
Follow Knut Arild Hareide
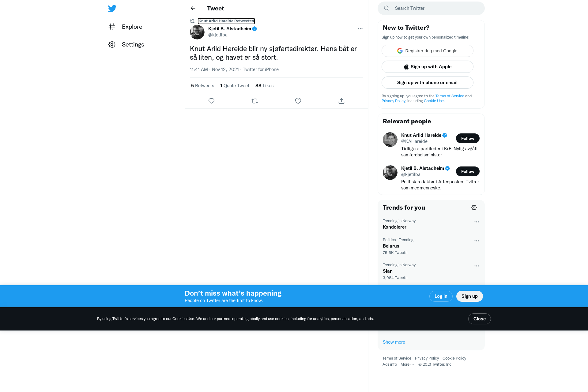click(468, 138)
